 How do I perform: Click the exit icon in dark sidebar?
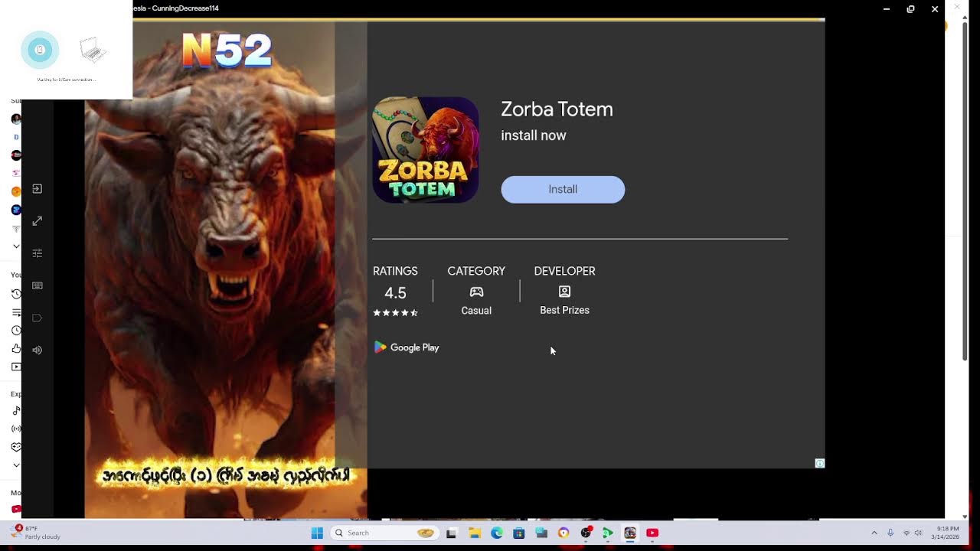[37, 189]
